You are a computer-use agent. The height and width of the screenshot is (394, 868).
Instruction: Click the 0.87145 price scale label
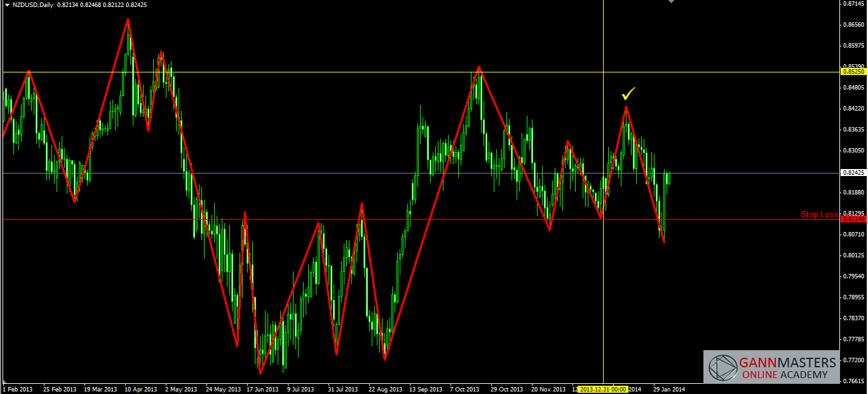click(853, 4)
